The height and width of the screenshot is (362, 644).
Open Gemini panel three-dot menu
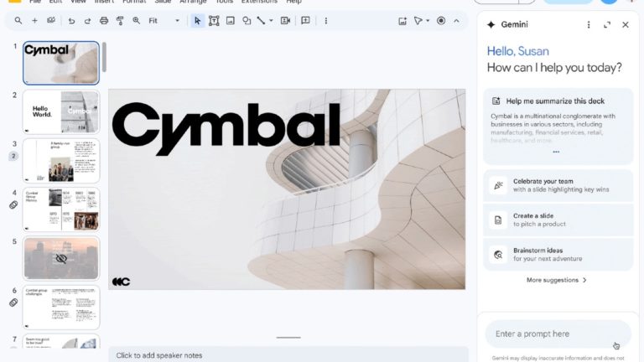pos(589,24)
